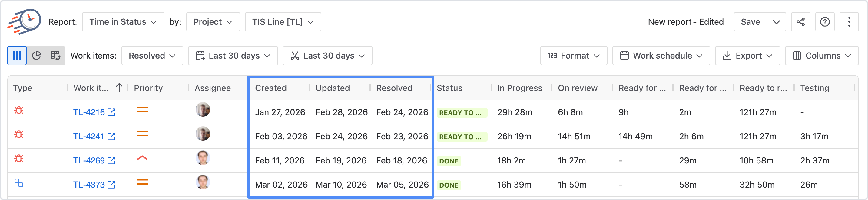This screenshot has width=868, height=200.
Task: Click the bug type icon for TL-4241
Action: (x=19, y=134)
